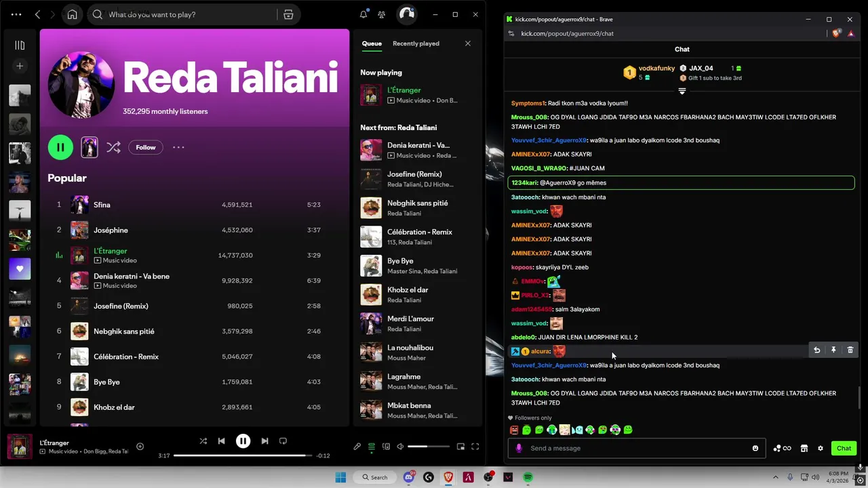Image resolution: width=868 pixels, height=488 pixels.
Task: Open Brave Shields icon
Action: point(837,33)
